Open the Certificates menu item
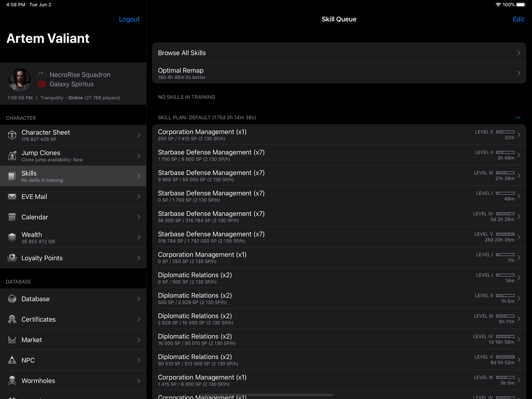 coord(73,319)
